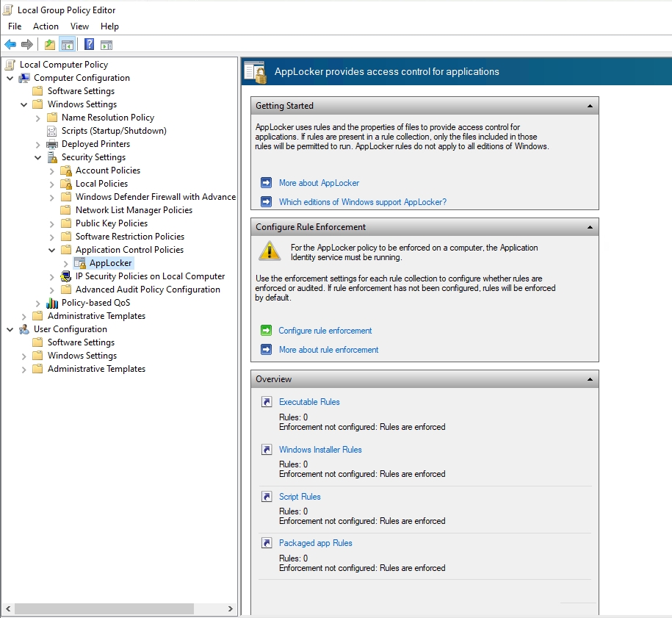Image resolution: width=672 pixels, height=618 pixels.
Task: Open the View menu
Action: tap(79, 26)
